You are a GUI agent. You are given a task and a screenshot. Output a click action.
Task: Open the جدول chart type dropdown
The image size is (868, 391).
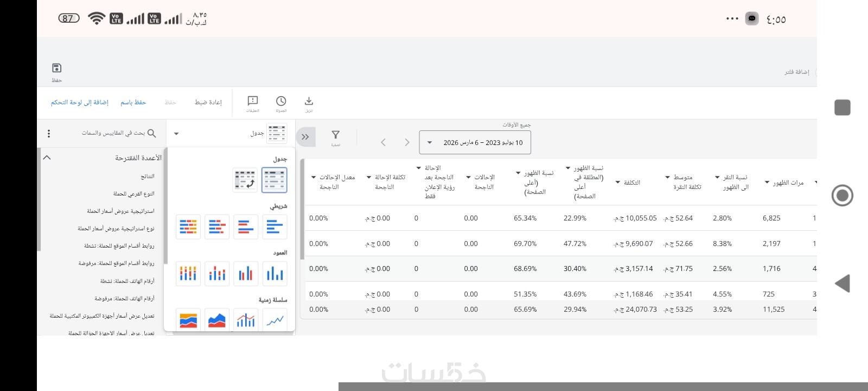click(x=231, y=134)
